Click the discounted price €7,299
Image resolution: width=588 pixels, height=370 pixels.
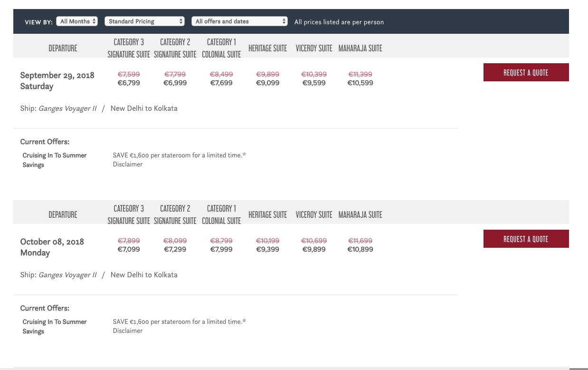[x=175, y=249]
